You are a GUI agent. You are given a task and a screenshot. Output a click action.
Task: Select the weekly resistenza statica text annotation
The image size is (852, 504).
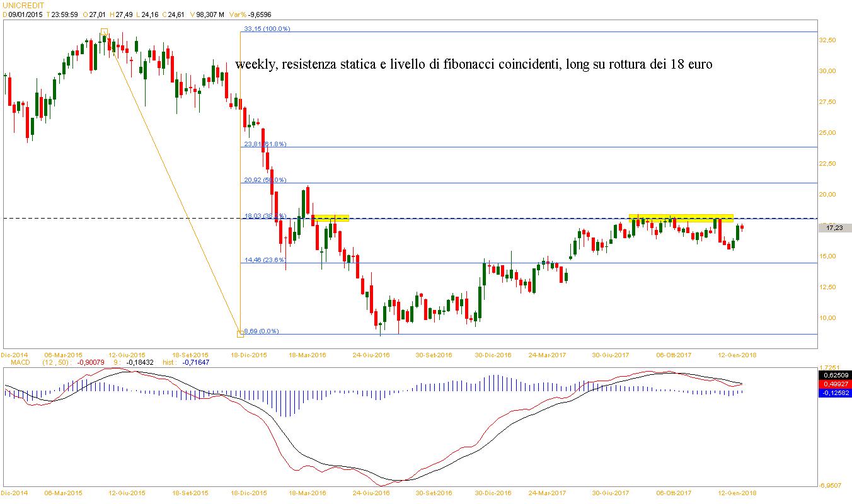tap(474, 65)
